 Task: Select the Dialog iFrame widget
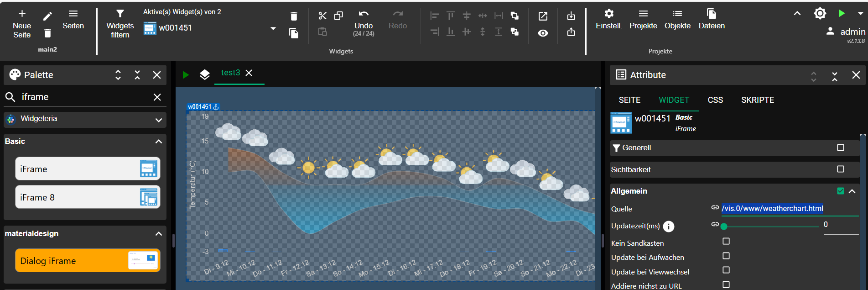88,260
